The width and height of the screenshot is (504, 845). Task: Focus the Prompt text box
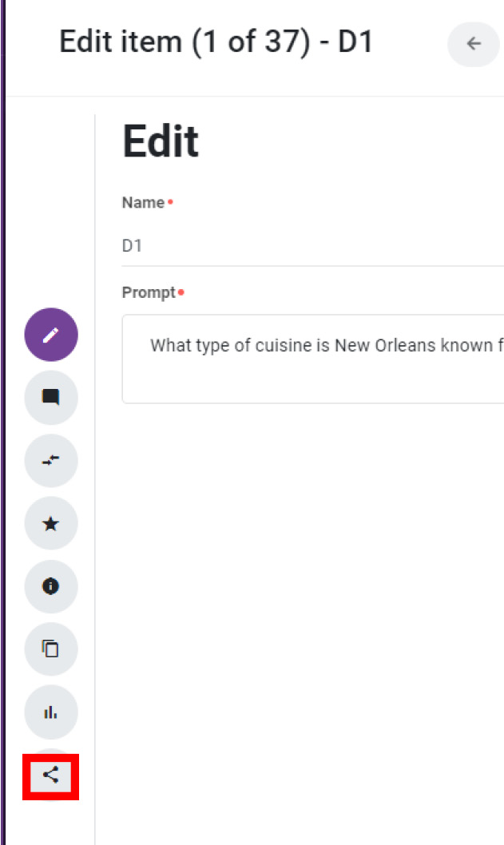click(312, 359)
